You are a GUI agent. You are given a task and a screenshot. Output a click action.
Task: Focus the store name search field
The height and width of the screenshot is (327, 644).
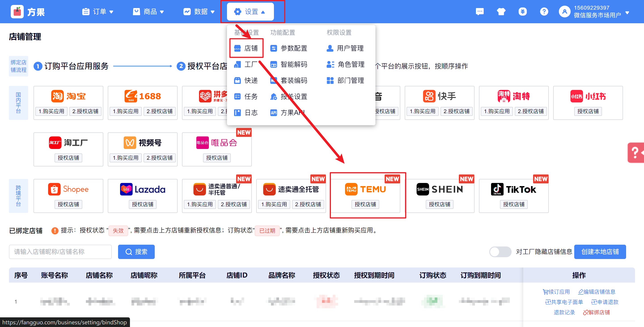(60, 252)
